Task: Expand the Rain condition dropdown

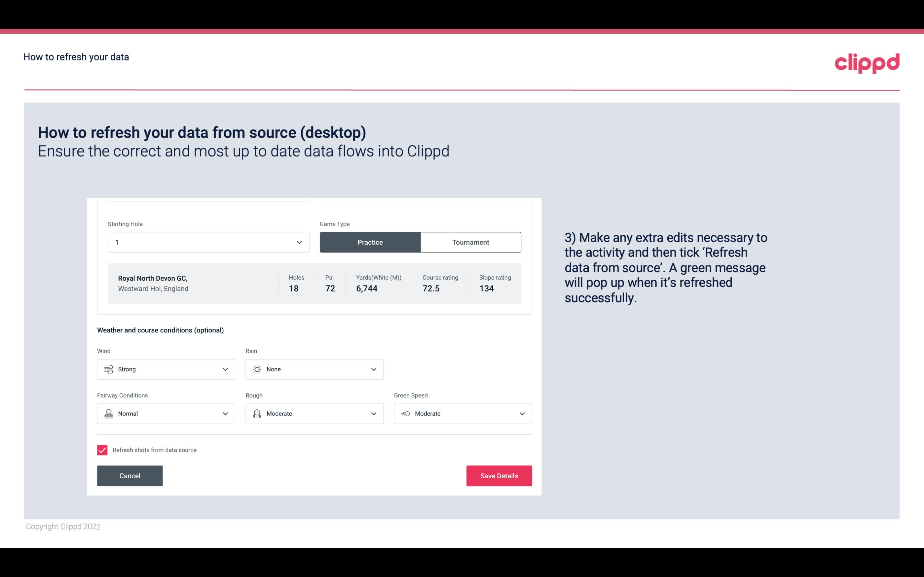Action: (x=373, y=369)
